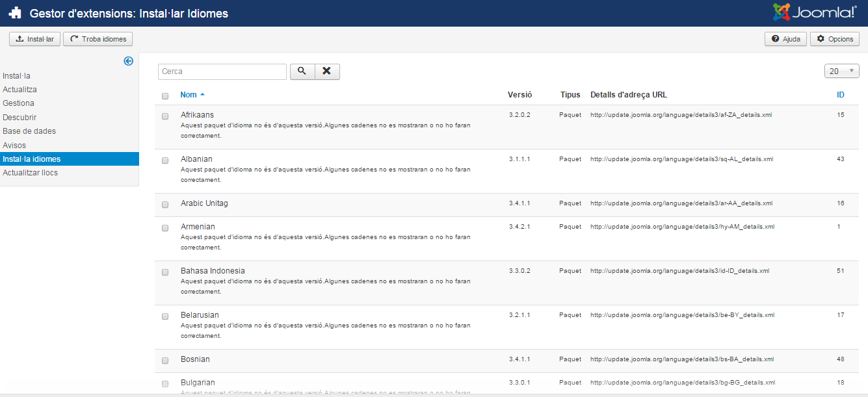Toggle the select-all checkbox in header

pyautogui.click(x=165, y=96)
